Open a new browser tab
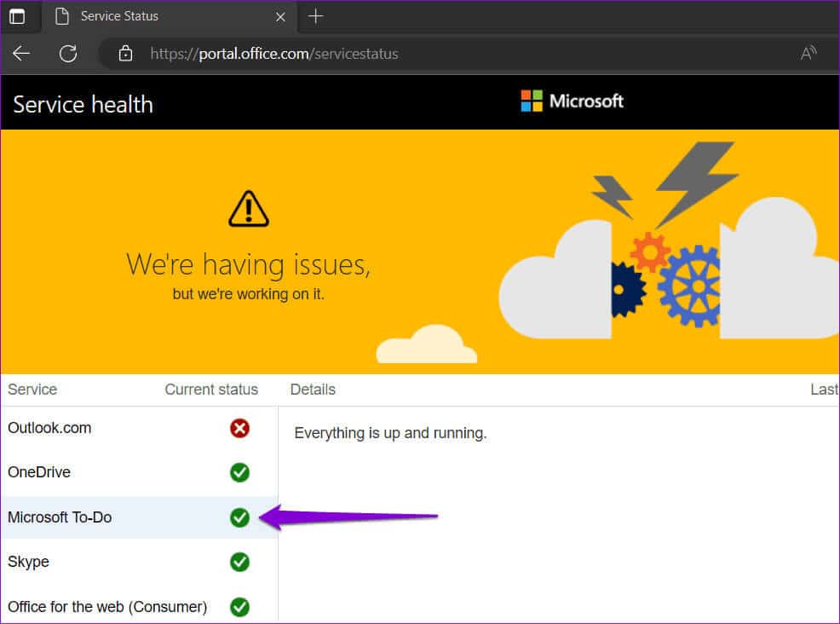Screen dimensions: 840x624 316,16
